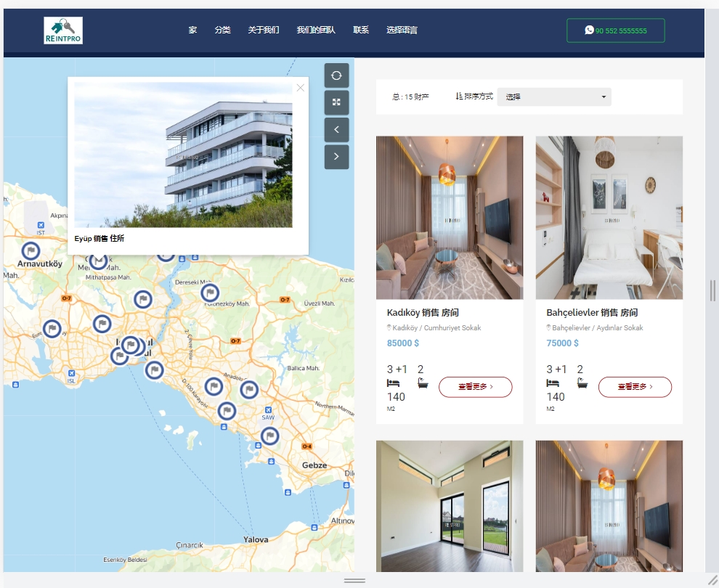This screenshot has width=719, height=588.
Task: Open the 分类 categories menu
Action: [222, 30]
